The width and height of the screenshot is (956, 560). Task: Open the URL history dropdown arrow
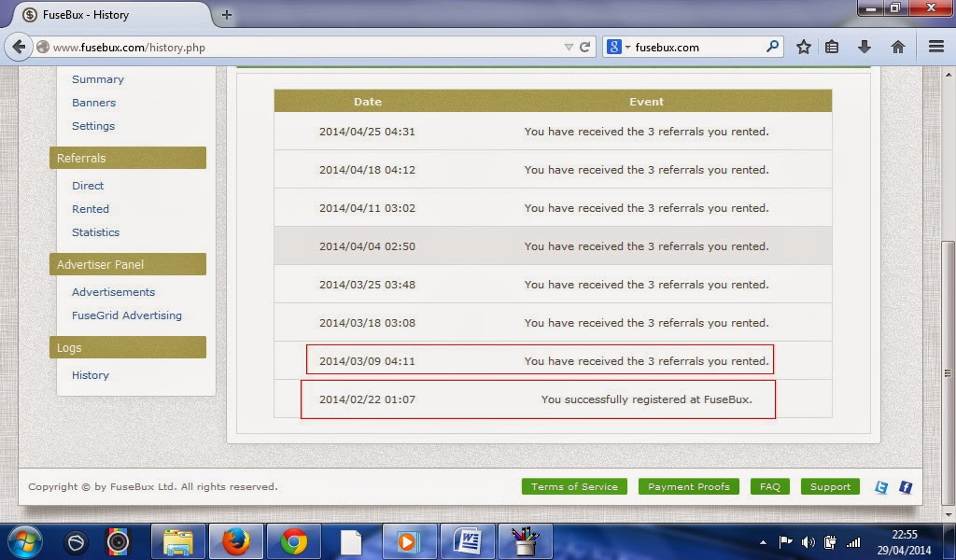[569, 47]
